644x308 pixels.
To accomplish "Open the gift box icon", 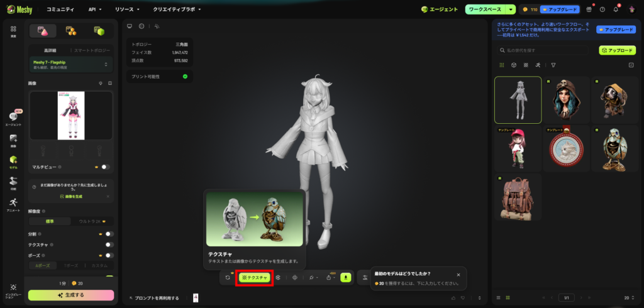I will (589, 9).
